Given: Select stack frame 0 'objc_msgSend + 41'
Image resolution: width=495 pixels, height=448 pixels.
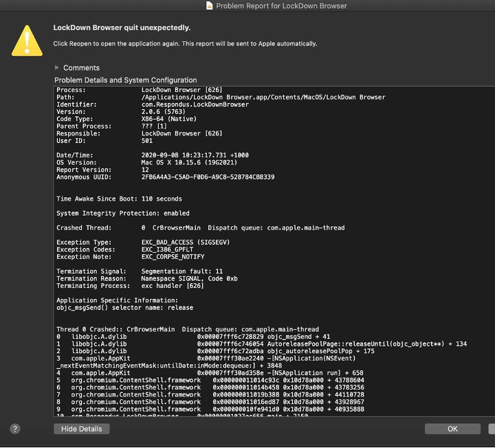Looking at the screenshot, I should click(x=193, y=337).
